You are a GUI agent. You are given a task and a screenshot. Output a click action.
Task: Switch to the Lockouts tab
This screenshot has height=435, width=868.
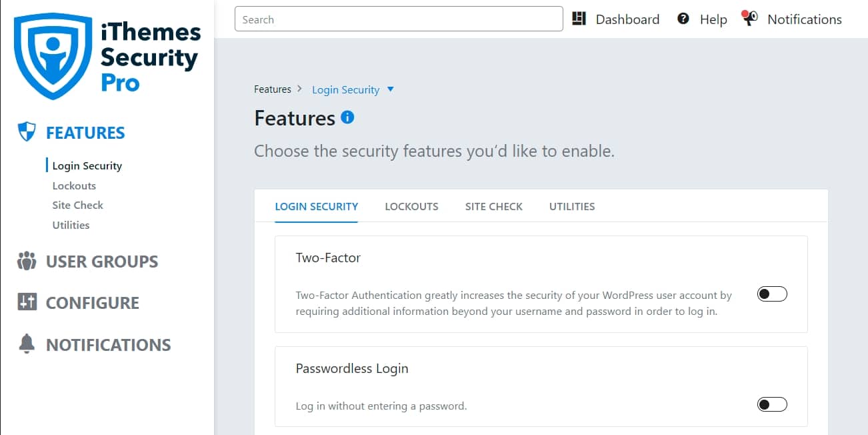(x=411, y=206)
